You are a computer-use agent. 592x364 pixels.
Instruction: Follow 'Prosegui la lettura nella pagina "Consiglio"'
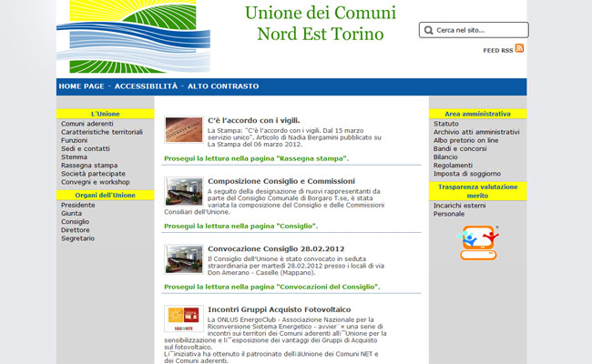(x=240, y=227)
